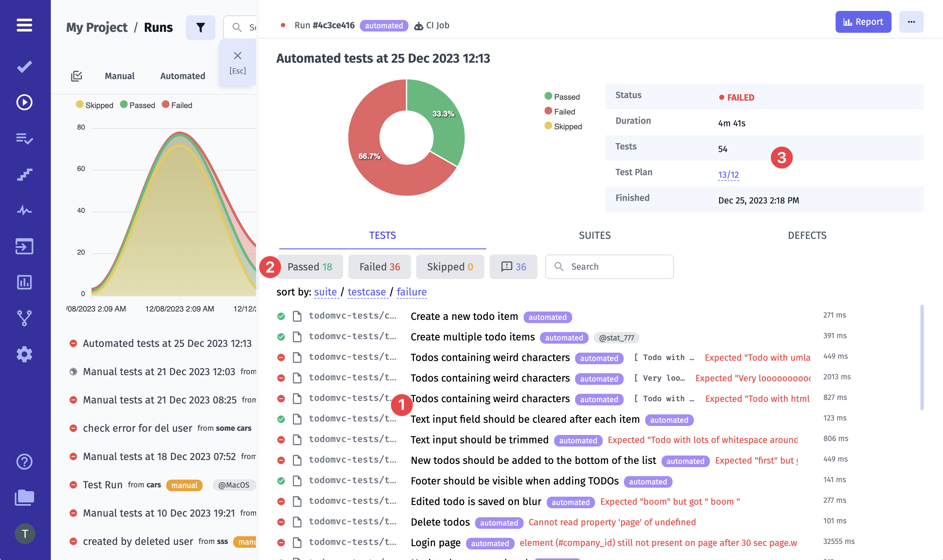Viewport: 943px width, 560px height.
Task: Open the Branches fork icon in sidebar
Action: click(24, 318)
